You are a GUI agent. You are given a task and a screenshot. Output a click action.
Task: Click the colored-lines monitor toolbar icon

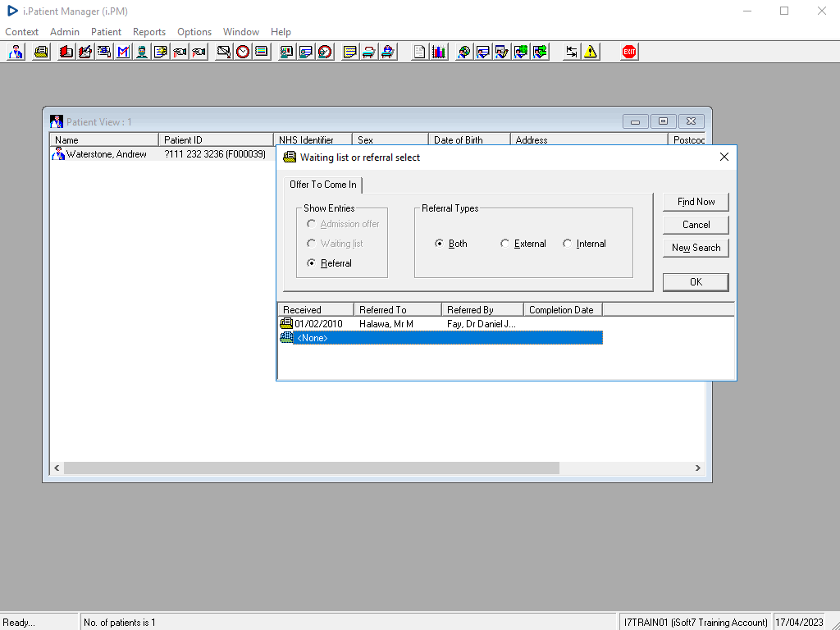(x=262, y=52)
